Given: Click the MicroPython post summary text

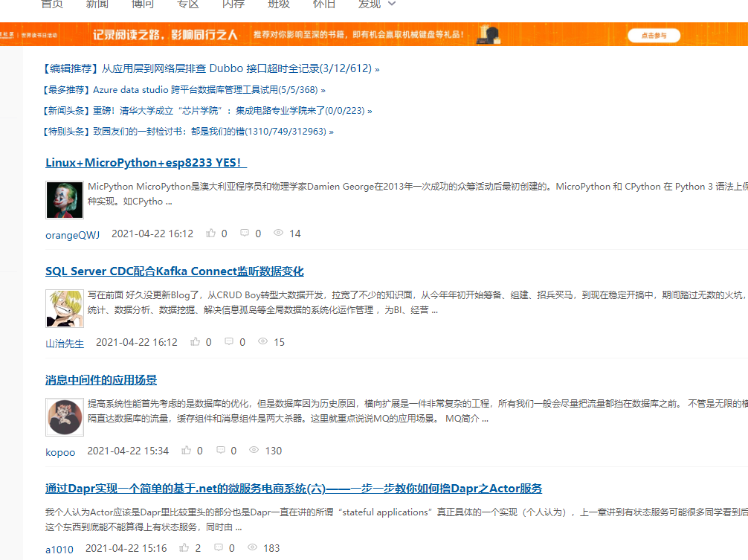Looking at the screenshot, I should [x=417, y=193].
